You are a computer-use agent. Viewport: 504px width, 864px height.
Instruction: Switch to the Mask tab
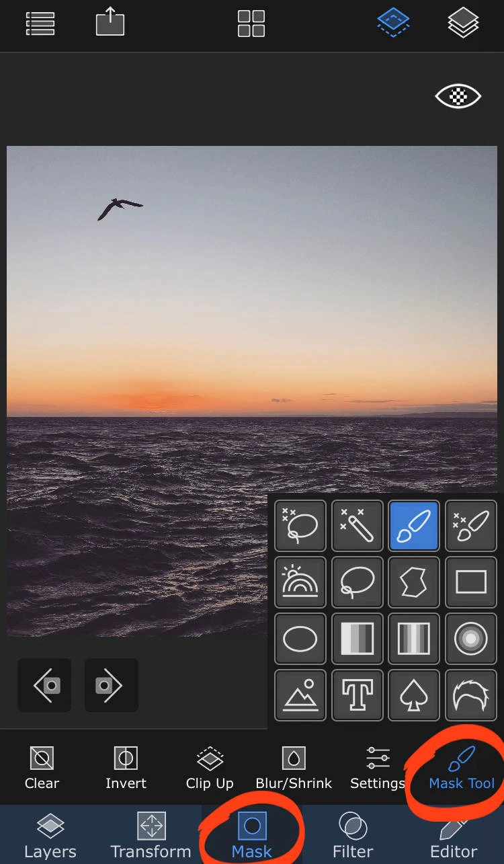(252, 836)
